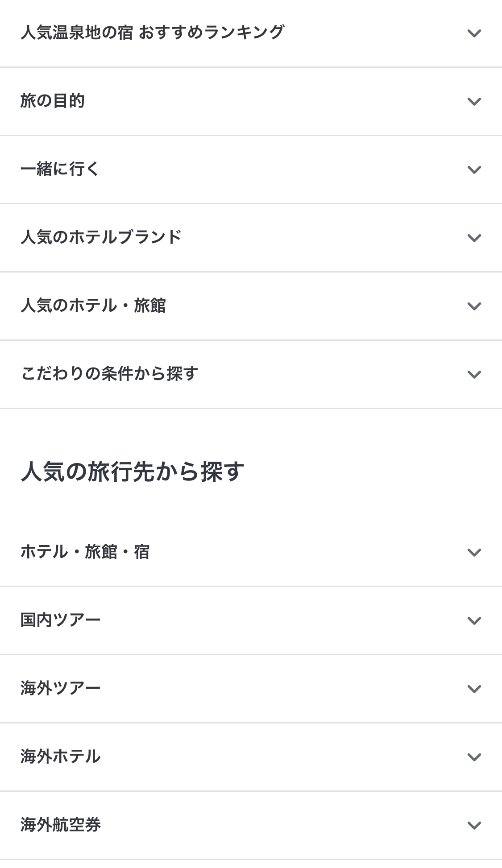The image size is (502, 868).
Task: Click こだわりの条件から探す label text
Action: tap(109, 374)
